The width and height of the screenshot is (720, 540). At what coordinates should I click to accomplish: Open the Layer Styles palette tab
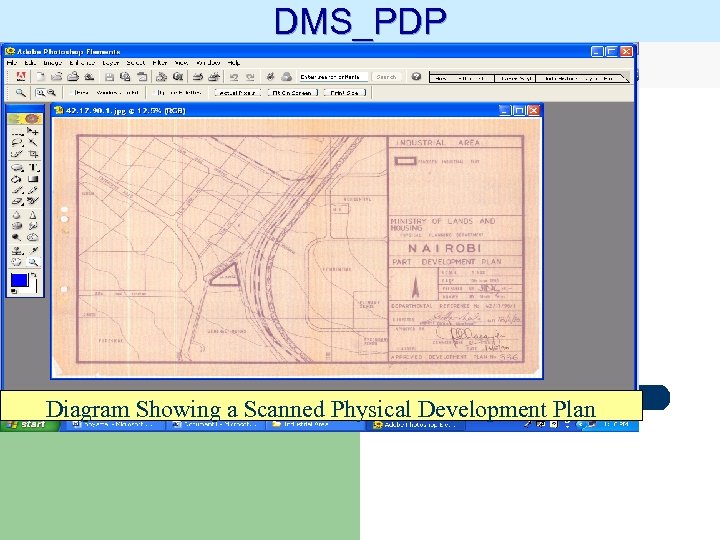[515, 78]
